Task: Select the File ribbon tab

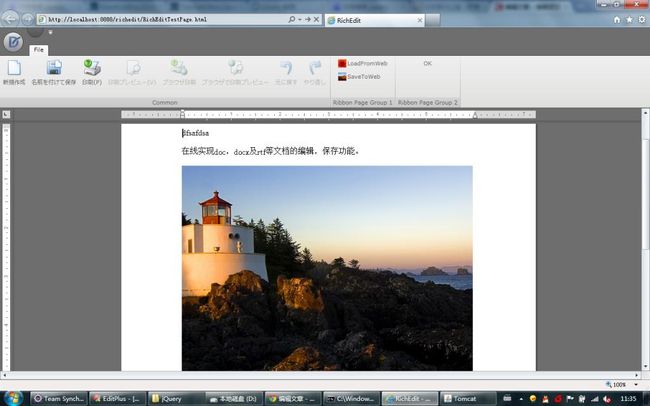Action: pos(39,50)
